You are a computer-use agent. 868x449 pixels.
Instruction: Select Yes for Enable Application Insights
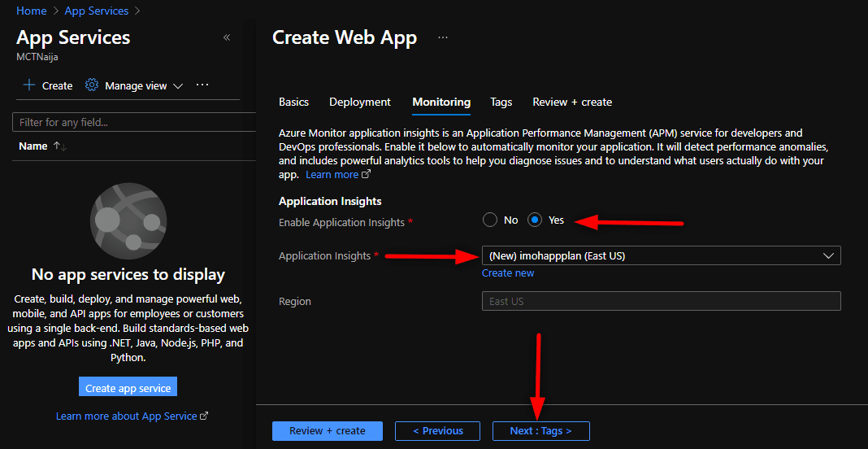(534, 220)
